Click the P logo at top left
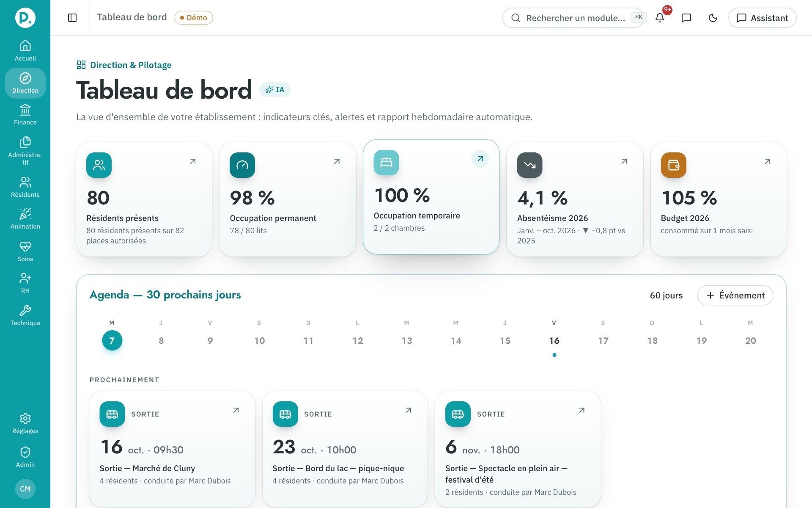The image size is (812, 508). 25,18
